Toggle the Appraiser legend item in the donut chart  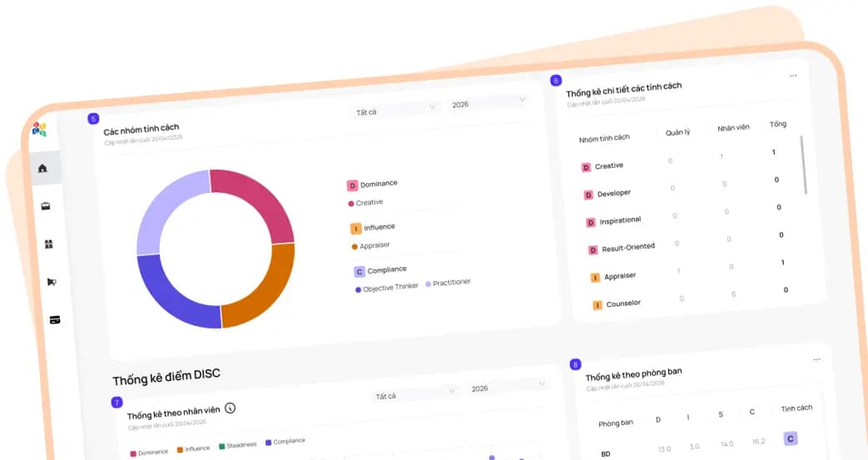pos(371,245)
